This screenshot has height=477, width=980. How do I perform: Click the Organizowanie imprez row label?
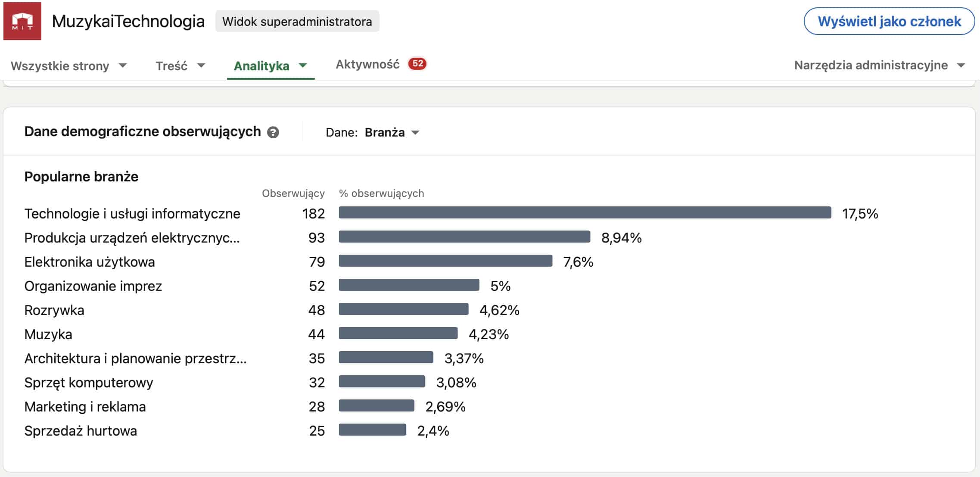[x=93, y=286]
